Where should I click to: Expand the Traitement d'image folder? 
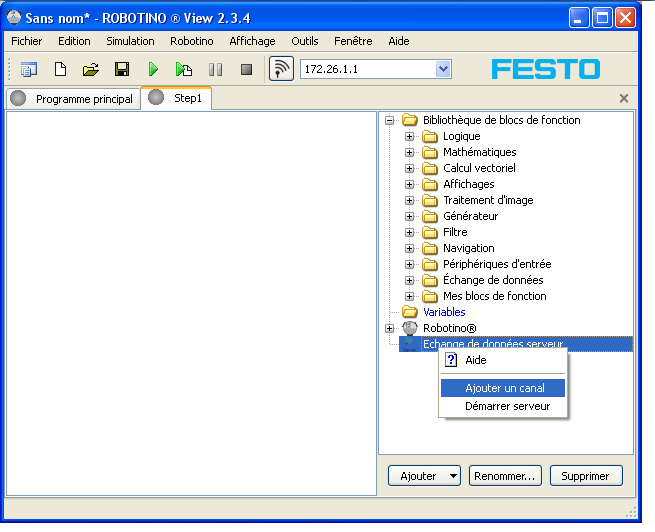[x=409, y=200]
